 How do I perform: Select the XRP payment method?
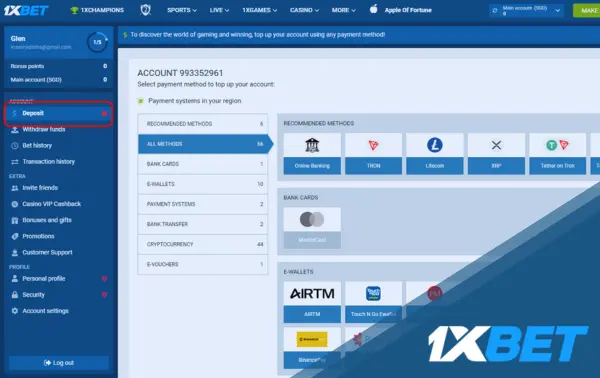[x=496, y=154]
